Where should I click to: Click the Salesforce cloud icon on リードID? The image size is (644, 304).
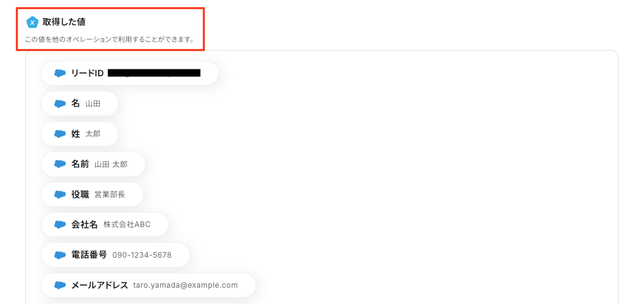click(60, 73)
